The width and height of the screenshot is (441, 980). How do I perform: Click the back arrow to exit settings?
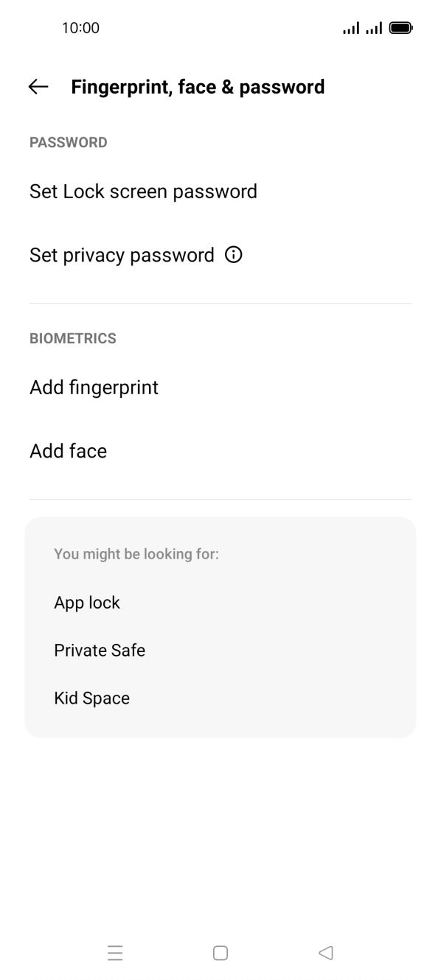point(37,87)
